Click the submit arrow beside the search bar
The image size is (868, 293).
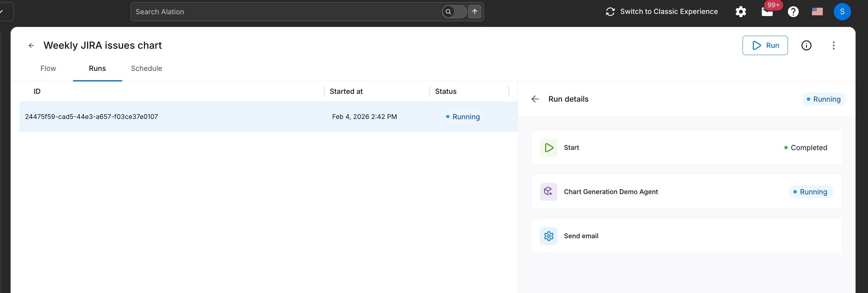[x=475, y=12]
